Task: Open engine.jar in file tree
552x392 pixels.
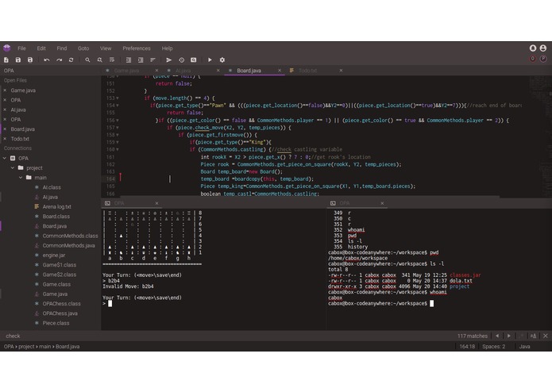Action: tap(53, 256)
